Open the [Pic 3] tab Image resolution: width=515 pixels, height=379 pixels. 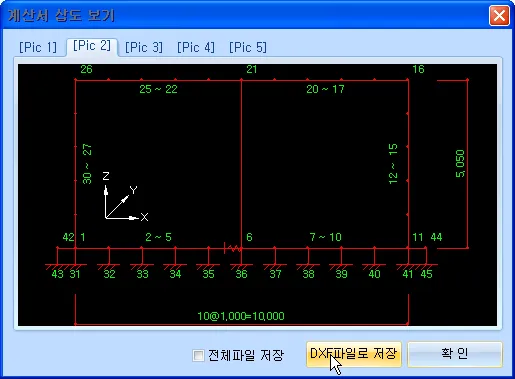coord(144,47)
